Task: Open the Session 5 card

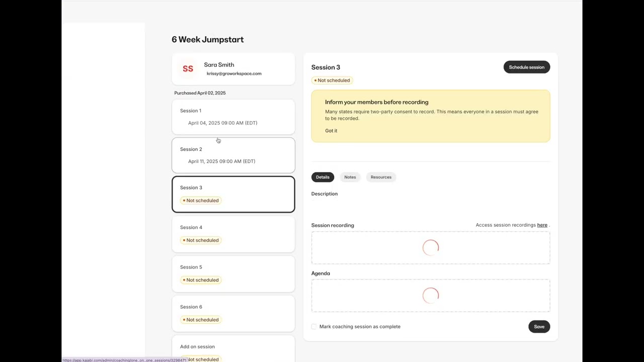Action: click(x=233, y=274)
